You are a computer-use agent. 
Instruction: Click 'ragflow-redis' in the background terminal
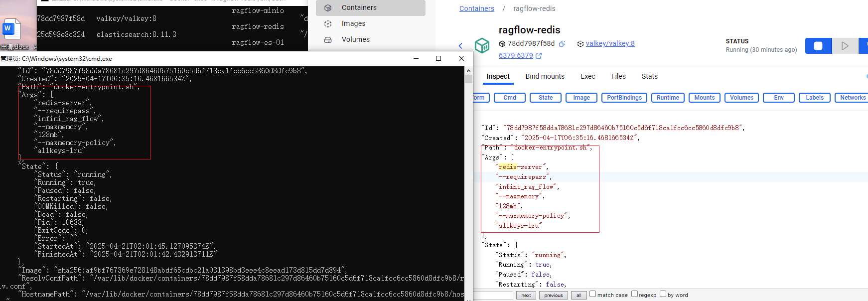[258, 26]
